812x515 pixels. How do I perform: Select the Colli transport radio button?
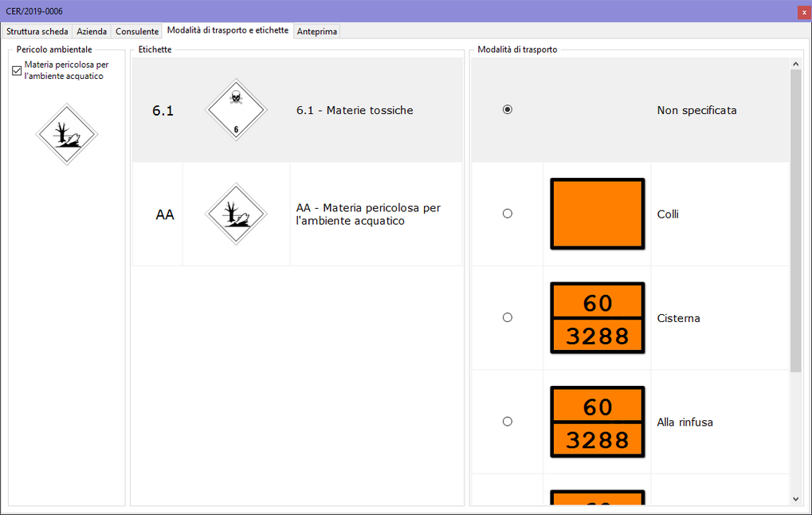pos(508,214)
